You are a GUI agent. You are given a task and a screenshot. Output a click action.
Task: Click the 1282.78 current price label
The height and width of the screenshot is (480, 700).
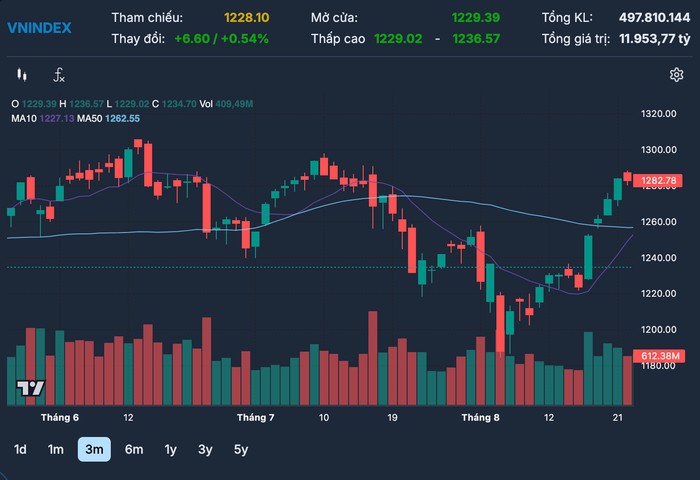pyautogui.click(x=658, y=180)
